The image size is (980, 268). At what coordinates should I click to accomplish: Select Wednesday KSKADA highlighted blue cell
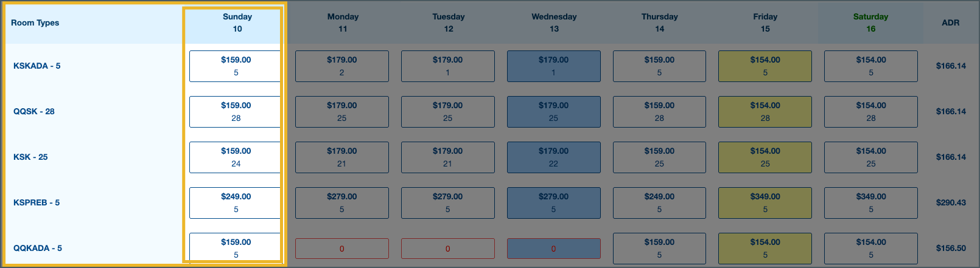(x=553, y=66)
